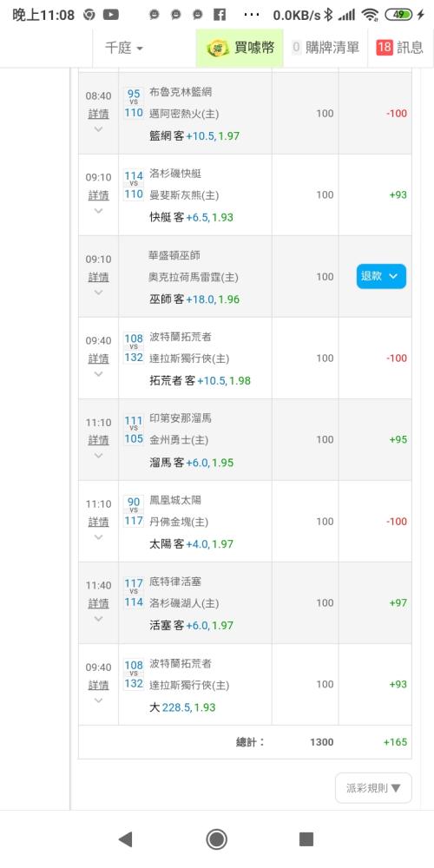Tap the 買噱幣 button
This screenshot has width=434, height=868.
pyautogui.click(x=240, y=48)
